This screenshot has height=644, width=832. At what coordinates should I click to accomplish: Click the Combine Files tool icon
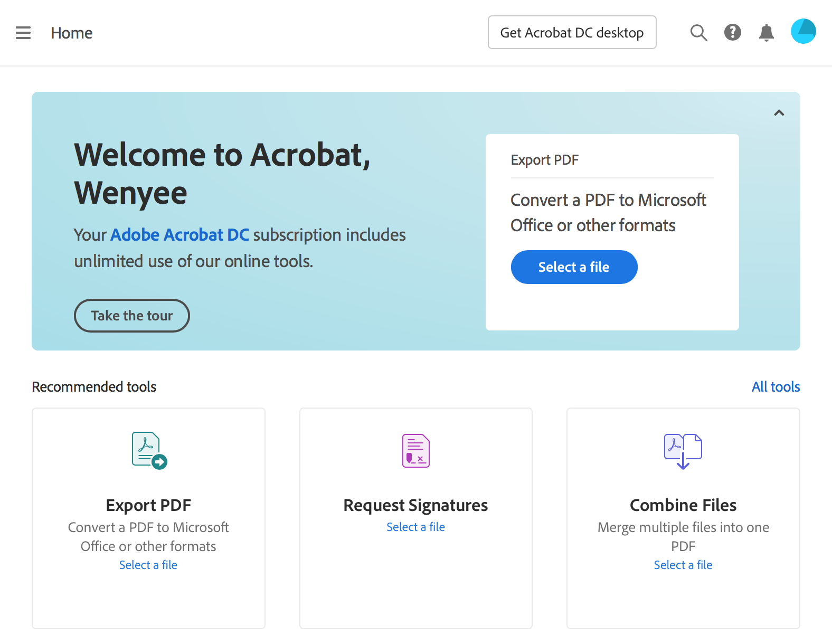pyautogui.click(x=683, y=451)
